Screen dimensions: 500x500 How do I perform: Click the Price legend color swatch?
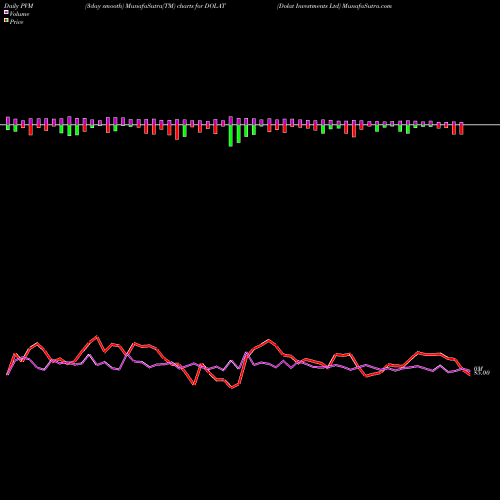tap(6, 20)
